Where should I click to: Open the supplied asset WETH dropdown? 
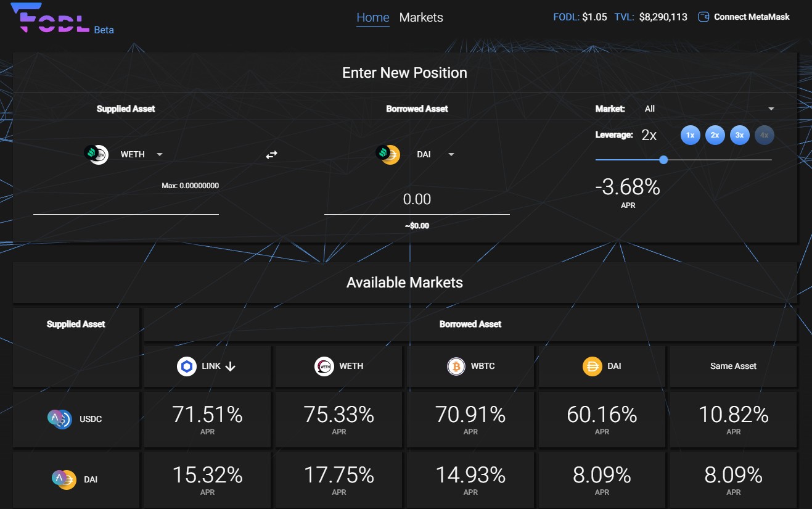pyautogui.click(x=142, y=154)
